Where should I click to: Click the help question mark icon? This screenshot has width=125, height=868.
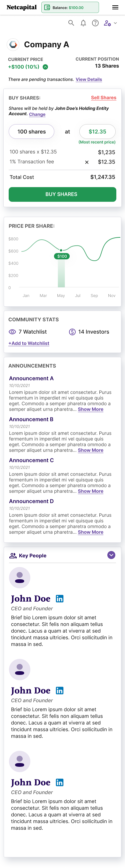95,23
